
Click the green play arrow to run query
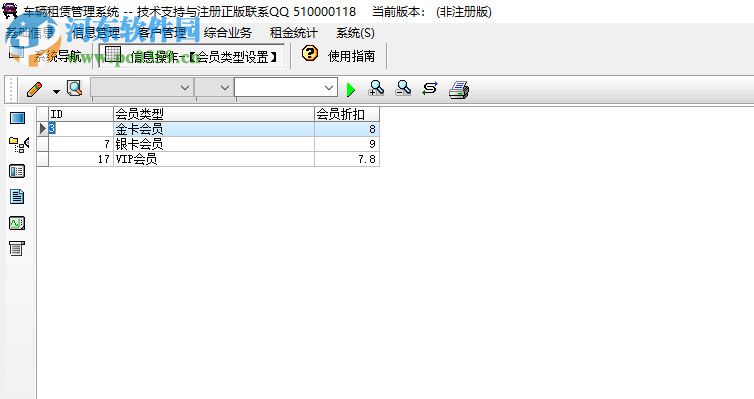click(x=351, y=89)
